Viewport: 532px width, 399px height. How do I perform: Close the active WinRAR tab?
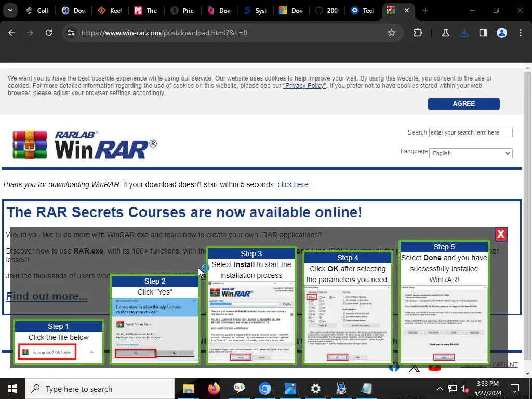click(x=406, y=10)
